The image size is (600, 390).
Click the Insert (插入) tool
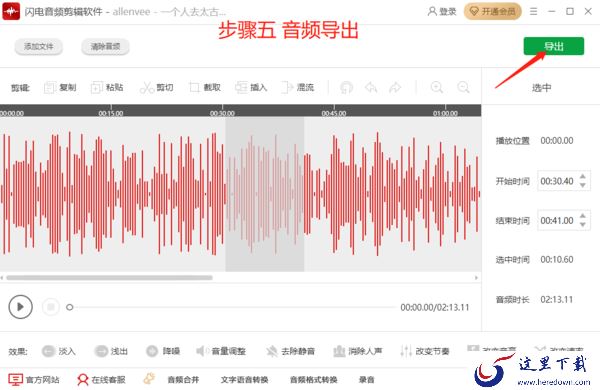click(251, 88)
